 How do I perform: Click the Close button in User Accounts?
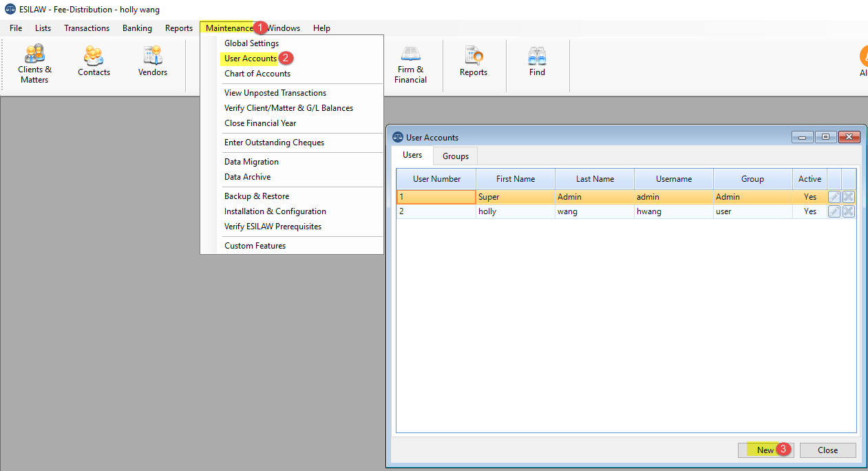click(x=827, y=450)
